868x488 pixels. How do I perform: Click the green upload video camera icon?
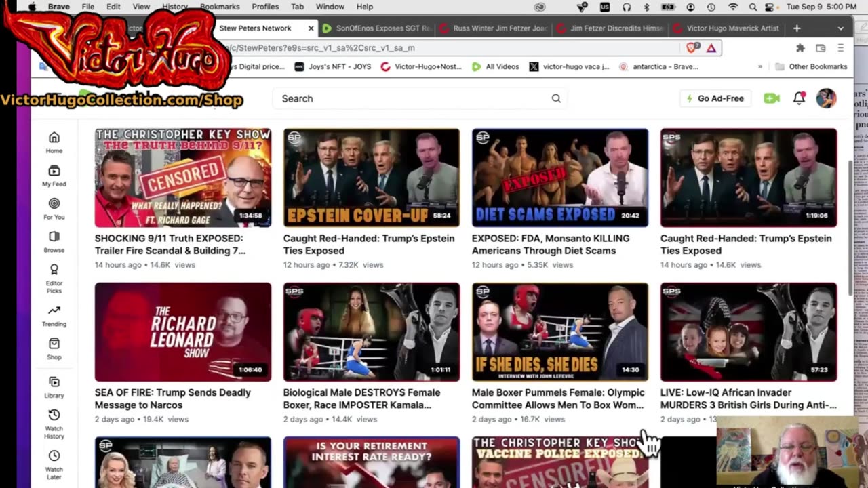click(772, 98)
